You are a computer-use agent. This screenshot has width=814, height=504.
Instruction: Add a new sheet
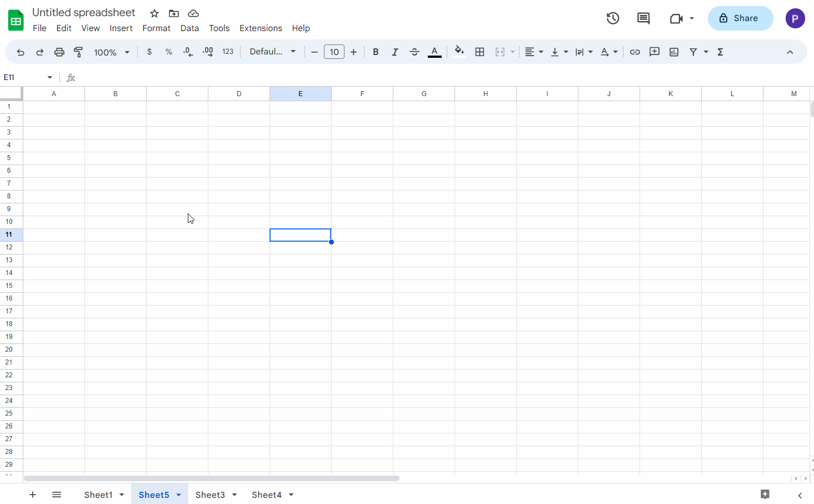(x=33, y=495)
